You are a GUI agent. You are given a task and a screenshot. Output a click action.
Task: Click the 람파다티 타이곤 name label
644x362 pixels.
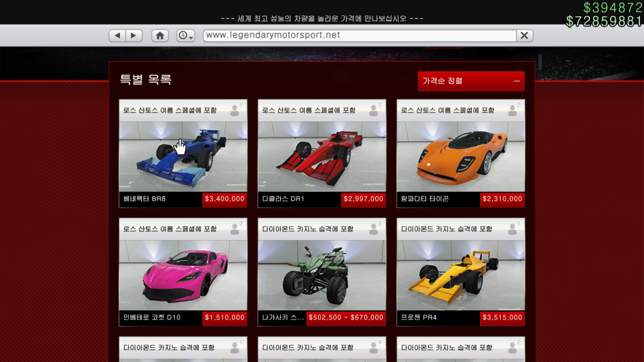[x=425, y=199]
